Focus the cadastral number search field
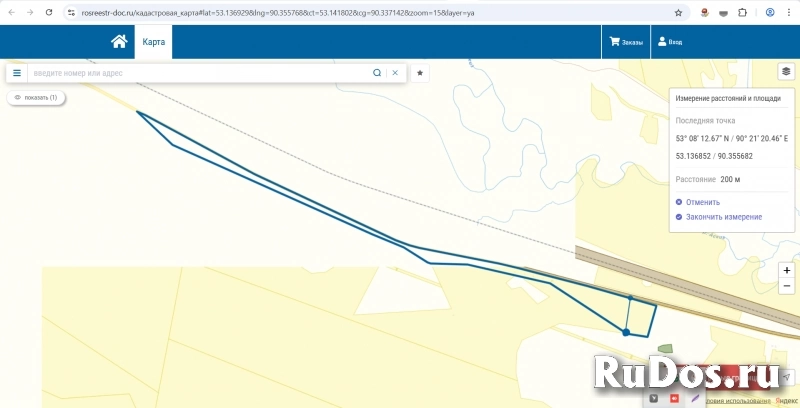 (x=200, y=73)
